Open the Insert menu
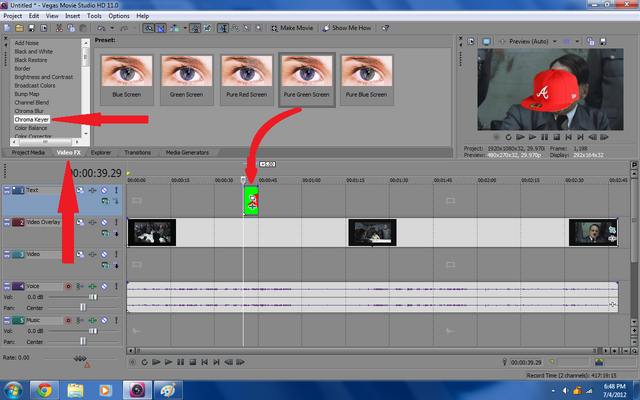The width and height of the screenshot is (640, 400). pyautogui.click(x=73, y=16)
